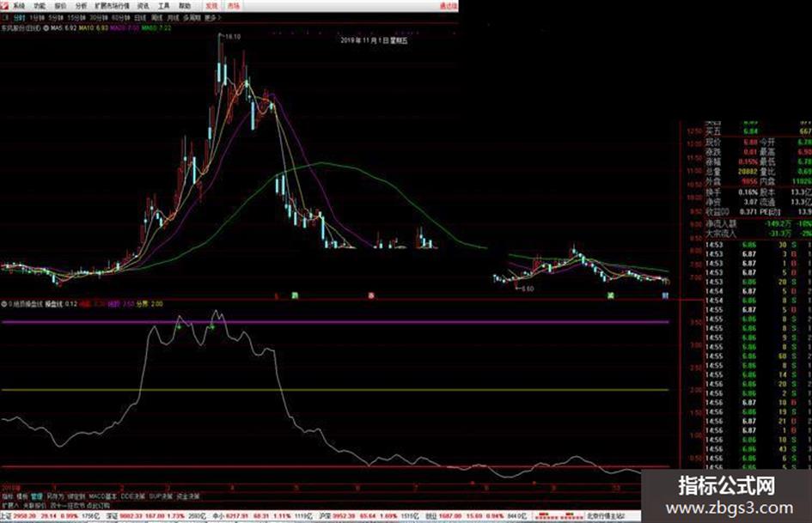Select the 资金决策 indicator tab
Image resolution: width=812 pixels, height=523 pixels.
coord(188,496)
